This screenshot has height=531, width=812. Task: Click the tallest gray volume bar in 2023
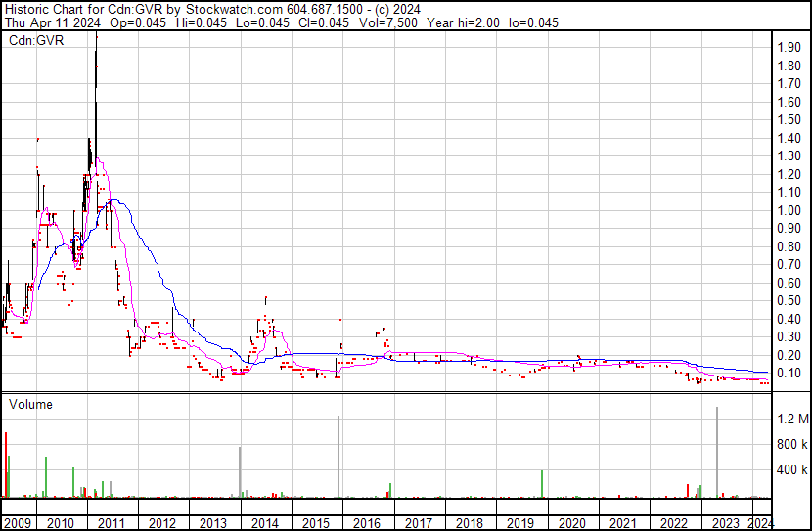pos(717,452)
